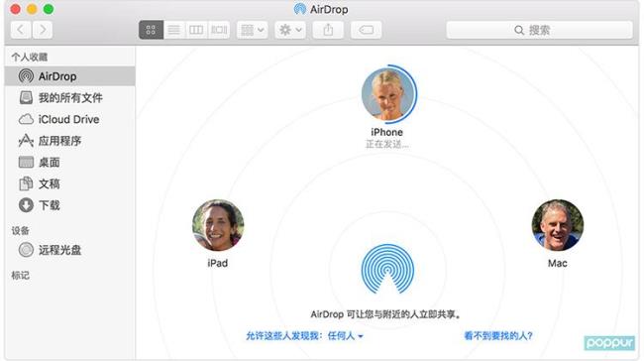This screenshot has height=361, width=644.
Task: Click the 搜索 search field
Action: coord(539,30)
